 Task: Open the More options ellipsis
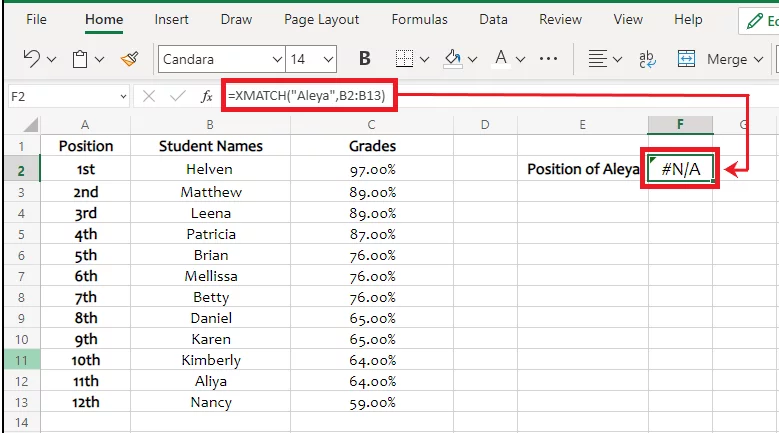pos(548,59)
